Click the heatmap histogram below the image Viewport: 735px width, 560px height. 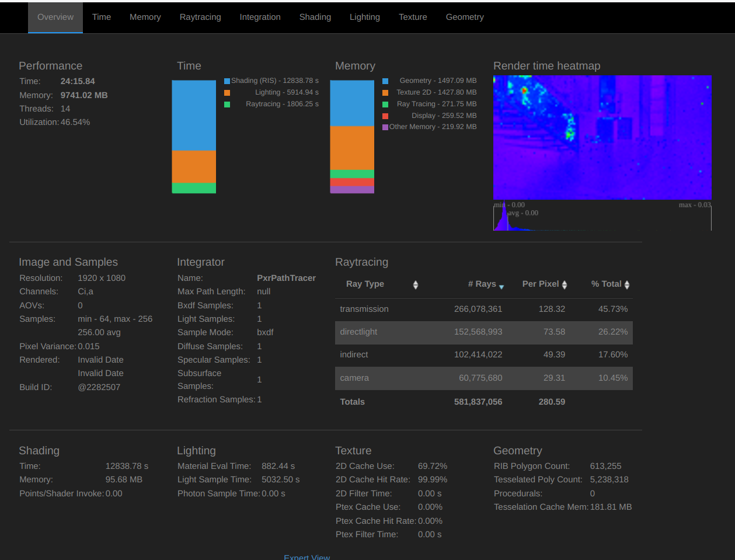pos(602,216)
